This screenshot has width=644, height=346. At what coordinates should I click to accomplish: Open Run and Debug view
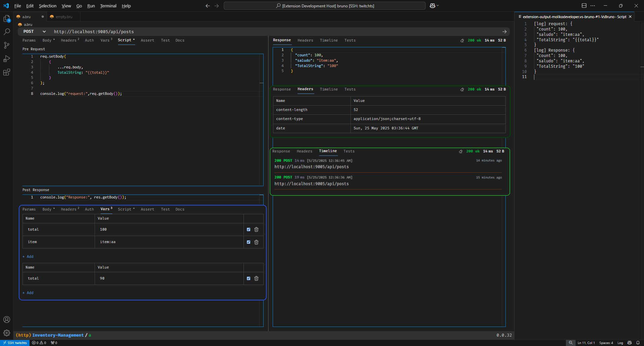(x=6, y=59)
